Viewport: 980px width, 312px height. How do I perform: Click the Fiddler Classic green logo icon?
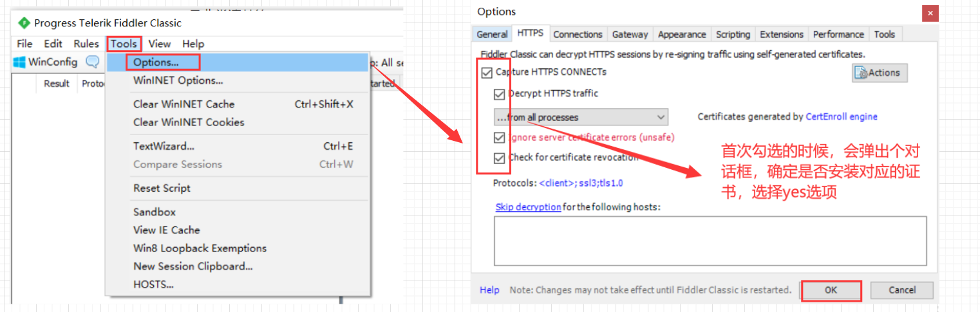[x=24, y=23]
